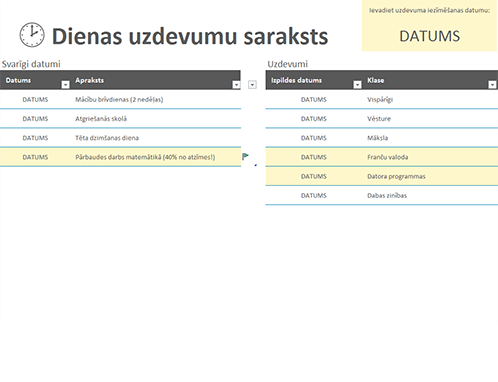Select the 'Svarīgi datumi' heading
498x382 pixels.
(x=31, y=64)
